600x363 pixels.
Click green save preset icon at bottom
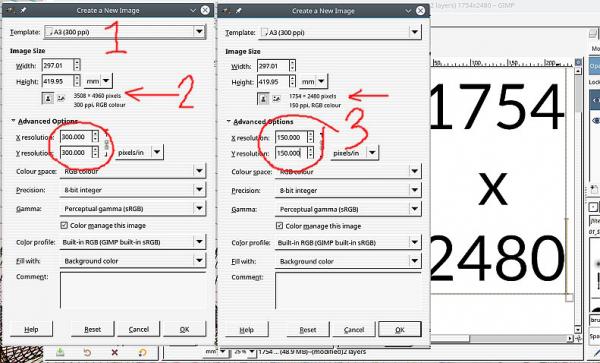60,352
